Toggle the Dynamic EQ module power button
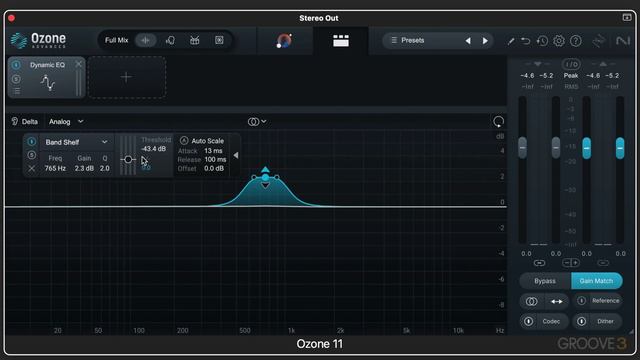 [x=16, y=65]
